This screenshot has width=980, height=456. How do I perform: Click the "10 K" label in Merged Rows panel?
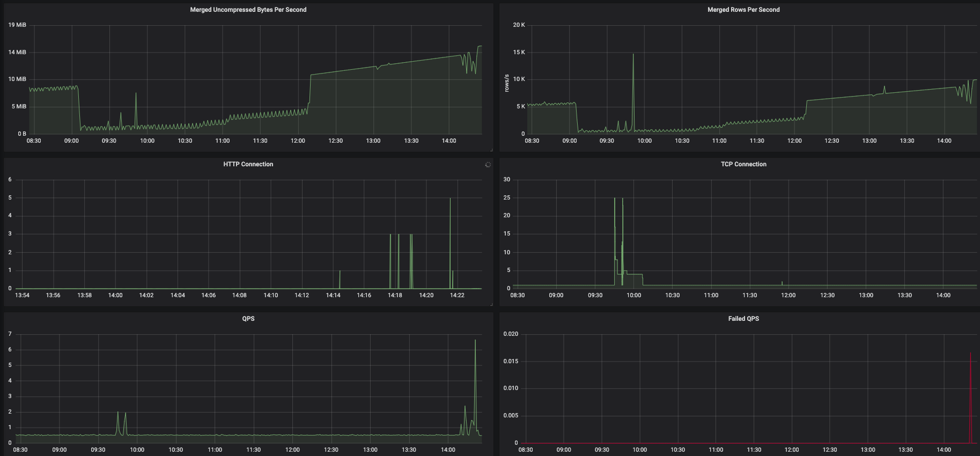(519, 79)
